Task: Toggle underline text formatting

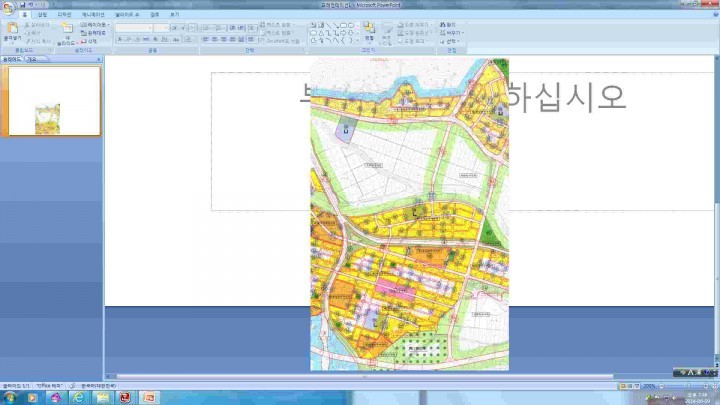Action: pos(137,39)
